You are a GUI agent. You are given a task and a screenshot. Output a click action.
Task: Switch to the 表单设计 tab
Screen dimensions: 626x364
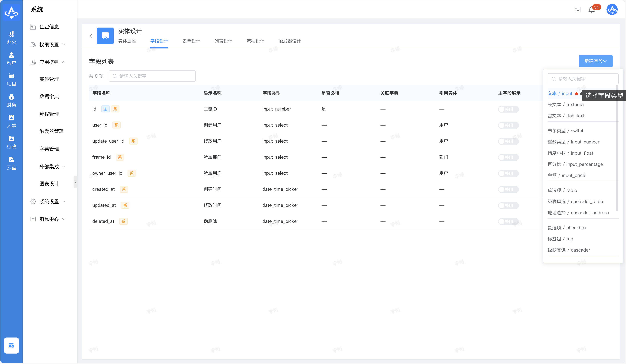(191, 41)
